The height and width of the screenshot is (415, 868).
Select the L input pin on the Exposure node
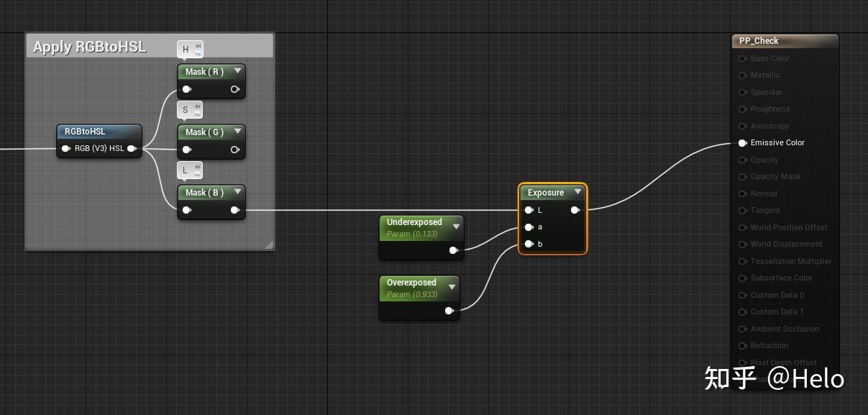[x=530, y=209]
